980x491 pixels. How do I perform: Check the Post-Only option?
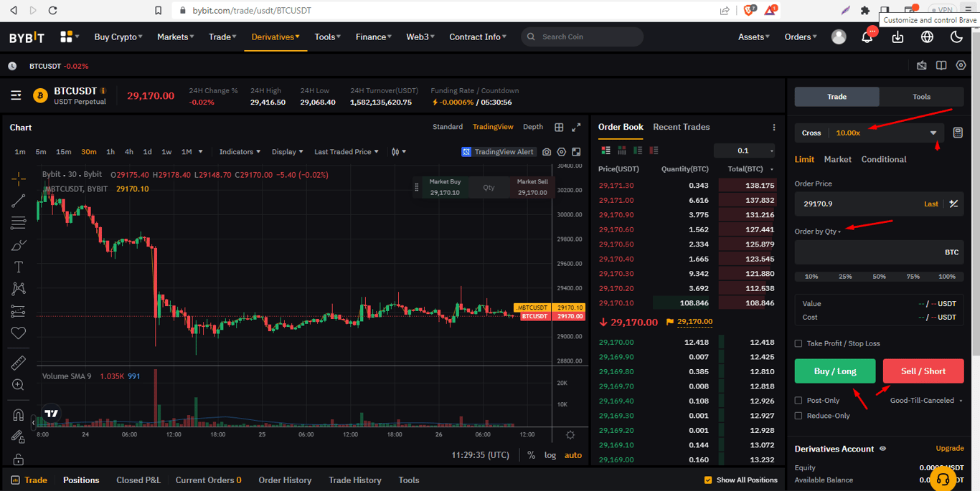click(x=798, y=401)
